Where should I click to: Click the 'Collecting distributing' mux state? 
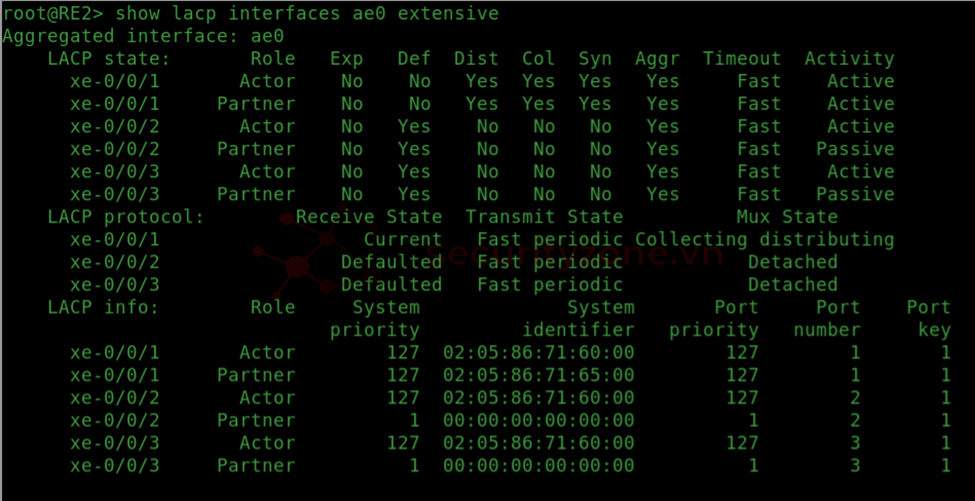pyautogui.click(x=765, y=239)
